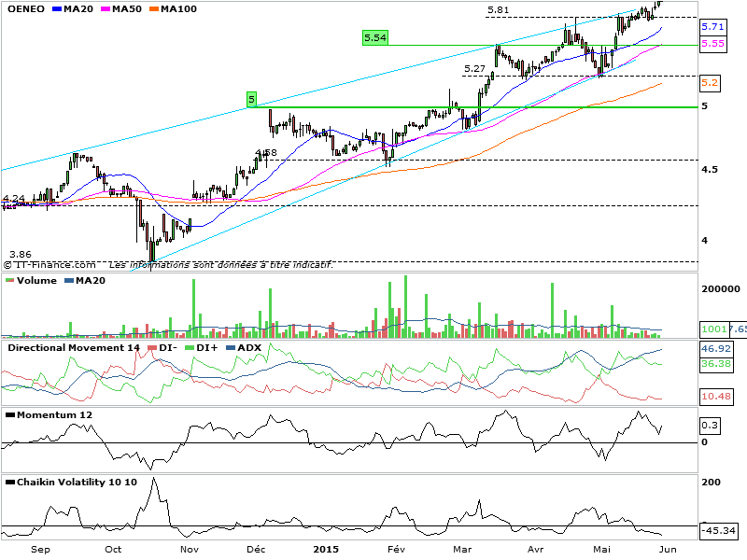Click the Jun label on time axis
Viewport: 747px width, 560px height.
pos(668,549)
